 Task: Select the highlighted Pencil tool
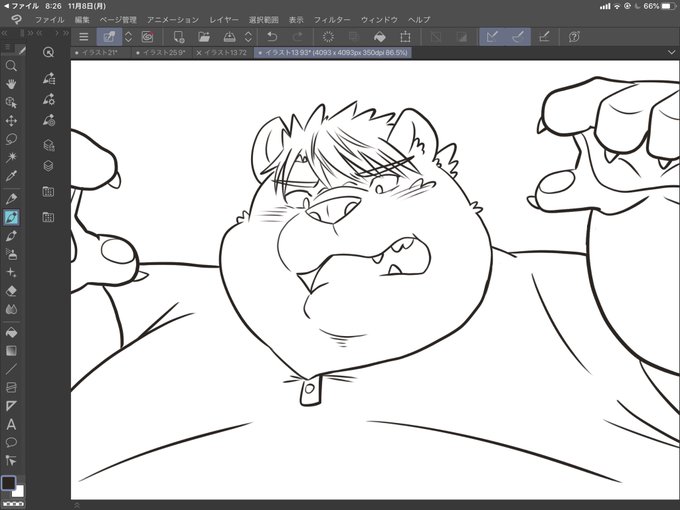11,217
